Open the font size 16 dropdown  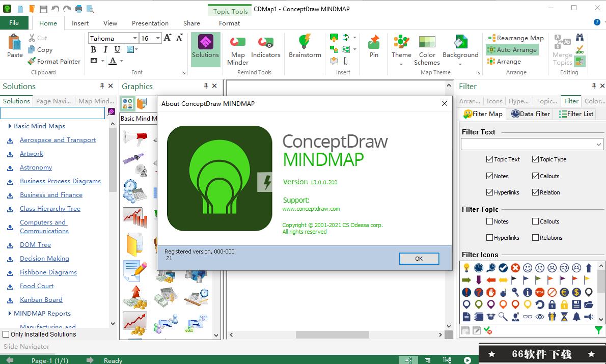coord(158,38)
